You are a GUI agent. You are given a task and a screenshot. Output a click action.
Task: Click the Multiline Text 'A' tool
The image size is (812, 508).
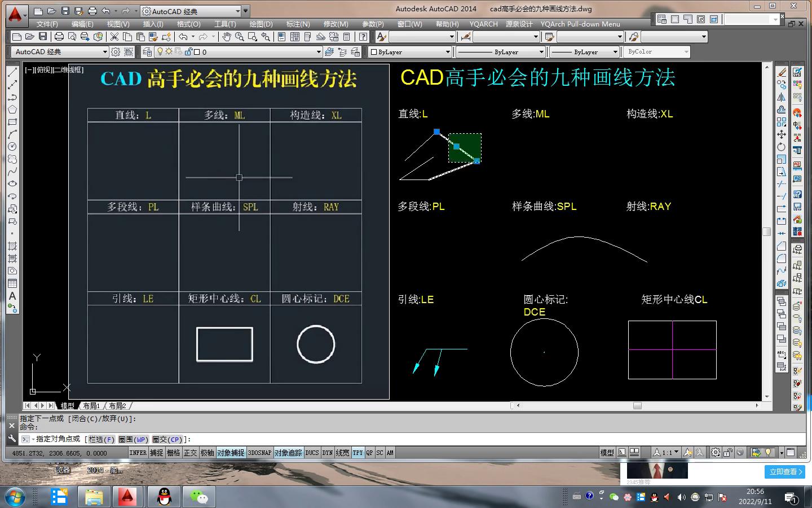[12, 296]
